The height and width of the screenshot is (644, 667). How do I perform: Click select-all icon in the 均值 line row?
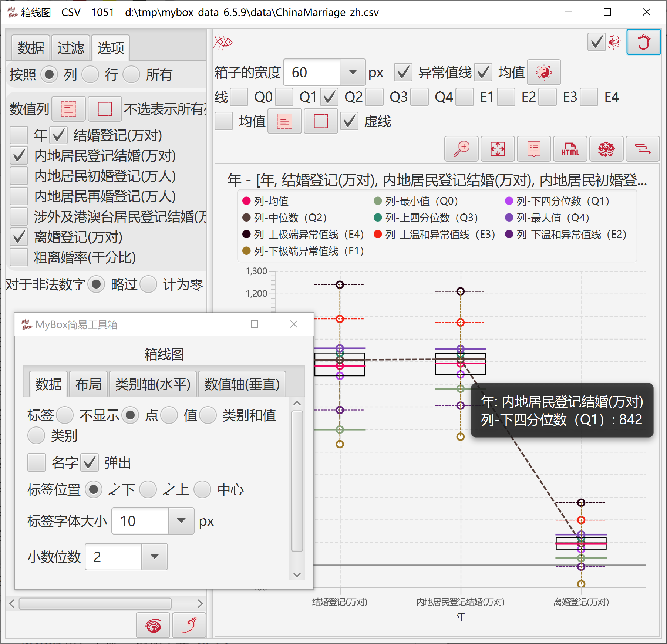click(x=284, y=121)
